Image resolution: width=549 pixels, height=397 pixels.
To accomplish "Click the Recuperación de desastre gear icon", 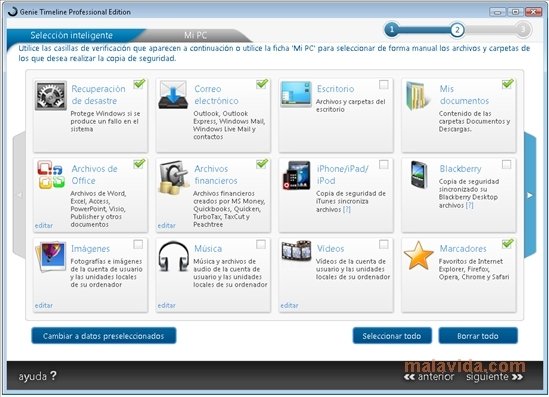I will 51,95.
